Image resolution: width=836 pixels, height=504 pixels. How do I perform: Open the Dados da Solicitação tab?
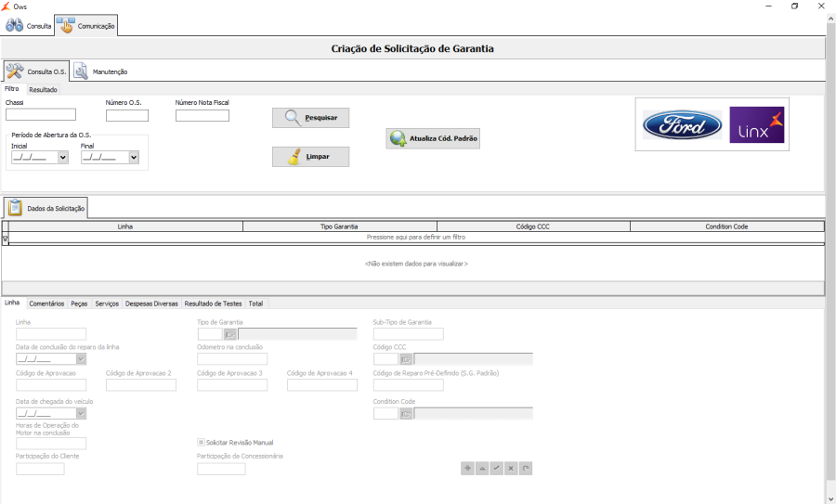pyautogui.click(x=46, y=208)
